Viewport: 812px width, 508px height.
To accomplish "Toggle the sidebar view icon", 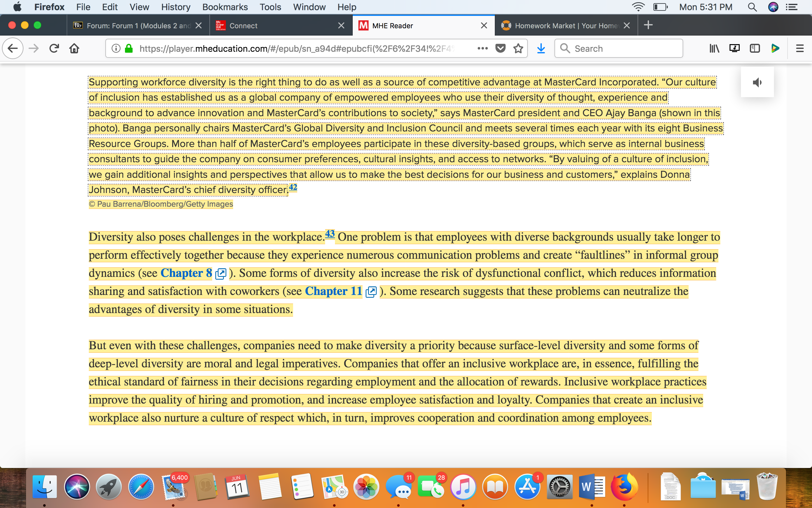I will [x=755, y=48].
